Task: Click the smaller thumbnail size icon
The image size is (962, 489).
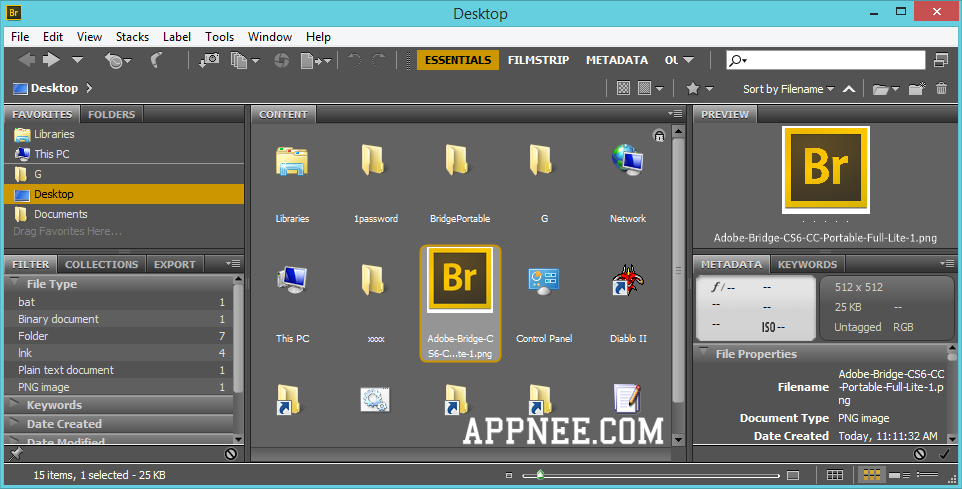Action: [509, 476]
